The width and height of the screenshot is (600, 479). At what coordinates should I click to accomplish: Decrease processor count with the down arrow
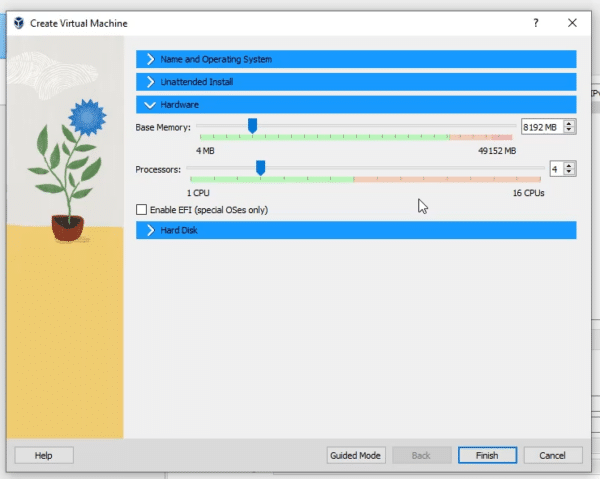[570, 173]
